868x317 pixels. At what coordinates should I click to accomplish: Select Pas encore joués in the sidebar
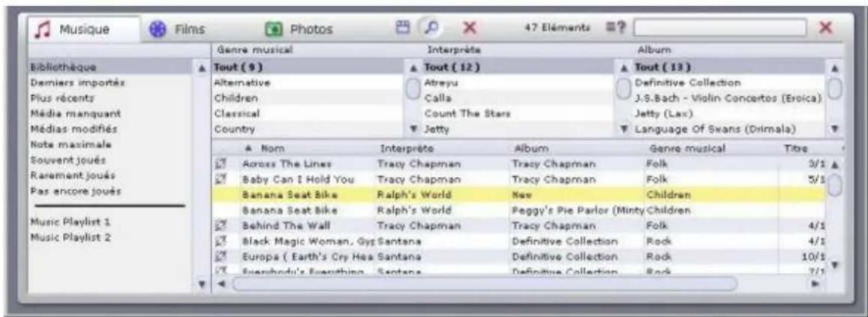111,191
